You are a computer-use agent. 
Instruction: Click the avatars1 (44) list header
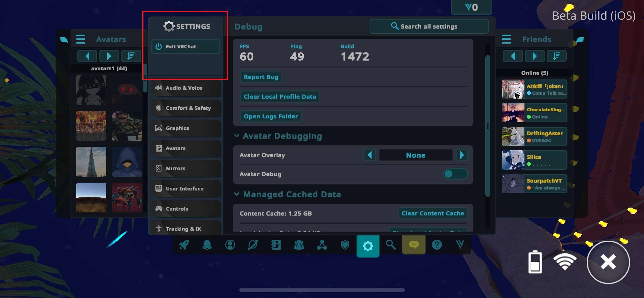pos(109,68)
